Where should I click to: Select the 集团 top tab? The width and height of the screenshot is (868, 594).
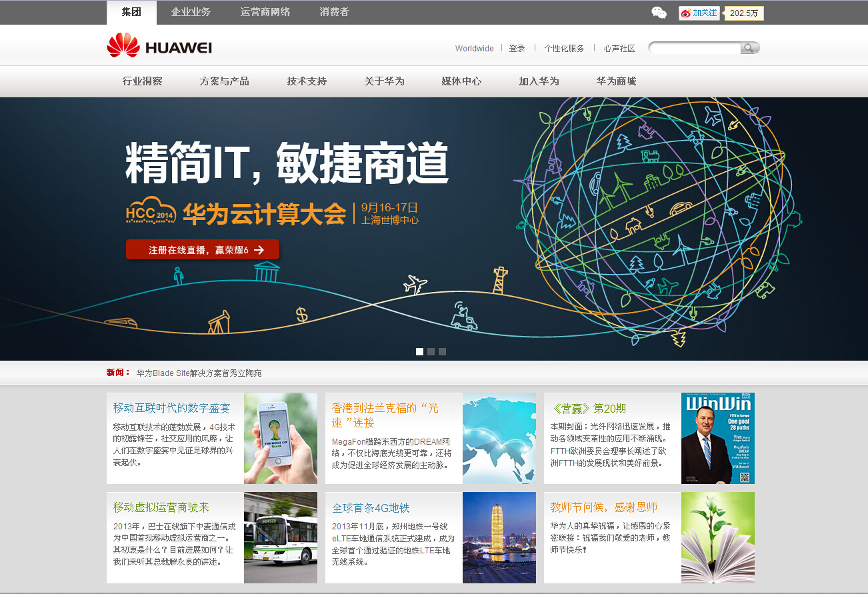tap(131, 12)
